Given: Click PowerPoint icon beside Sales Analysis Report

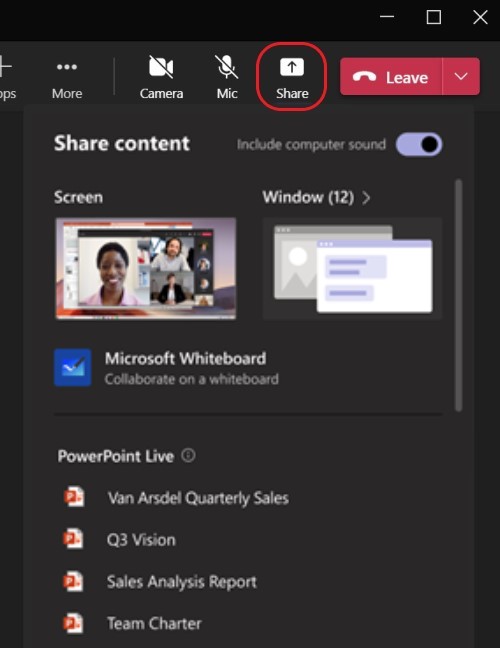Looking at the screenshot, I should pos(74,581).
